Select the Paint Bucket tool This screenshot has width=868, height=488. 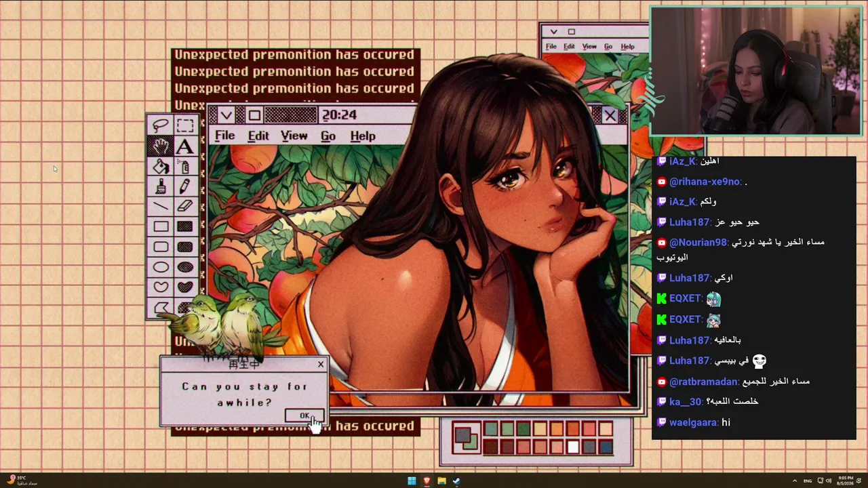pyautogui.click(x=161, y=166)
